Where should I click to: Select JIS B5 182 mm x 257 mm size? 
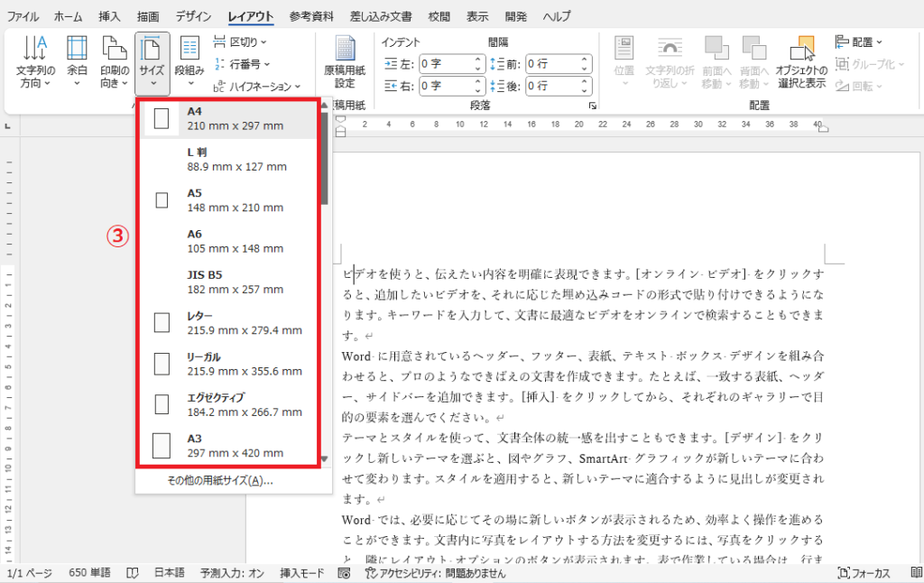[x=230, y=282]
